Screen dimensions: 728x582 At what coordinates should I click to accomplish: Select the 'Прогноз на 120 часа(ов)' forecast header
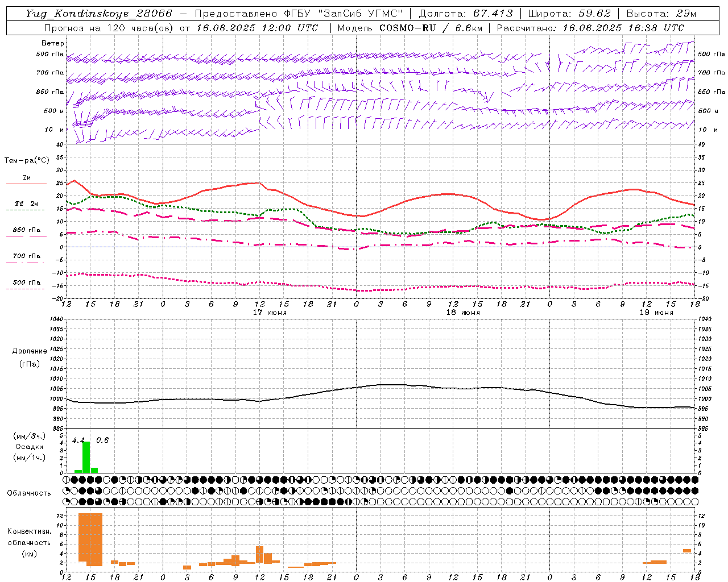point(109,28)
